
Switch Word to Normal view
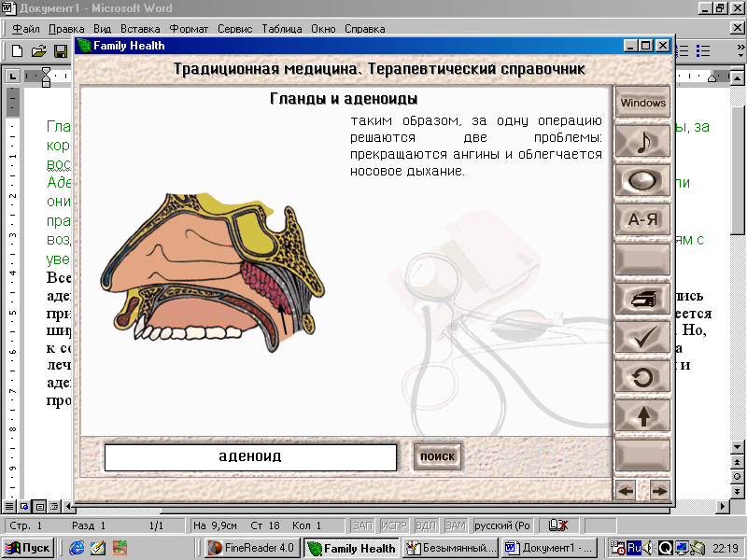9,506
